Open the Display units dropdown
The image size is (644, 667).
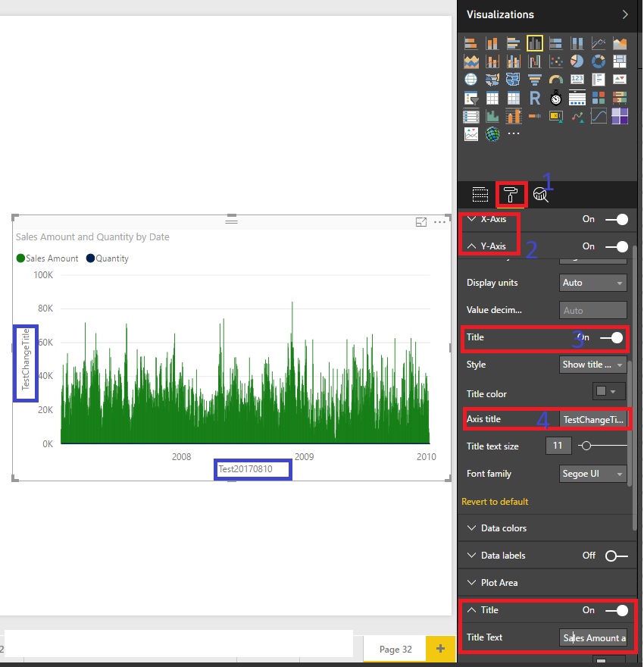point(593,283)
